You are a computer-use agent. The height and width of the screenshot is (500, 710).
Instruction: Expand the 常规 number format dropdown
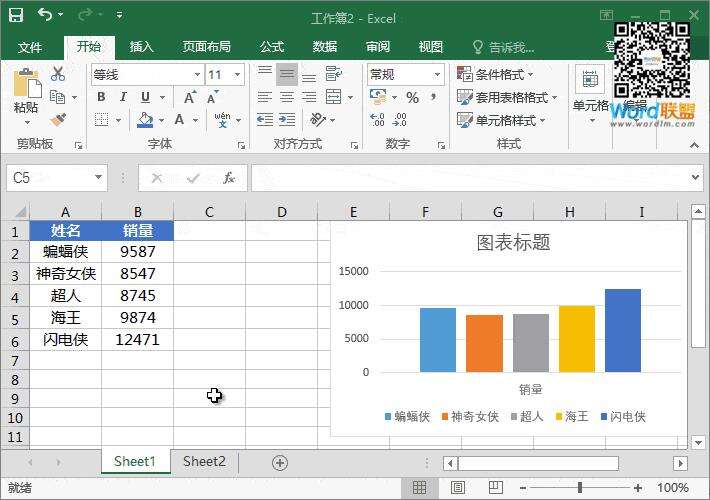click(x=438, y=75)
